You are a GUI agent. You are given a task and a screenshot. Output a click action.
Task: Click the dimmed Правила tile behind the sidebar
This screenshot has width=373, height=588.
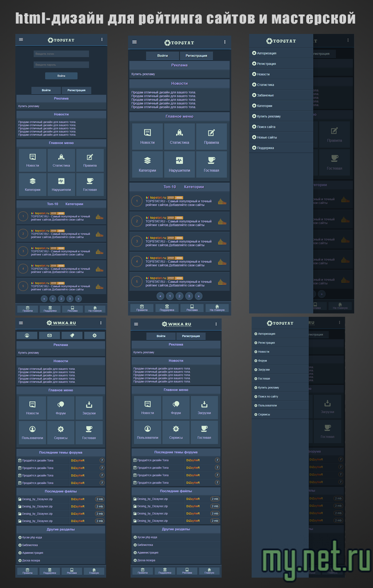[334, 135]
